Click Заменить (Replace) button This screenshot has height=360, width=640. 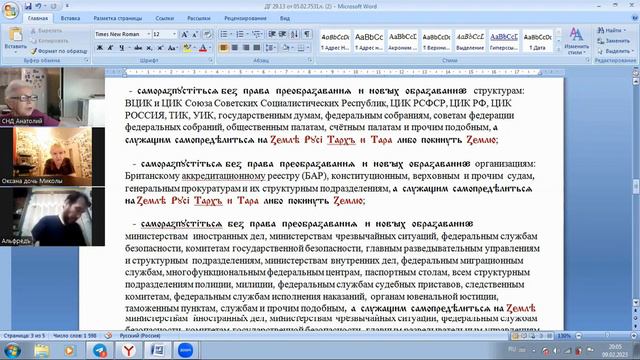[613, 41]
